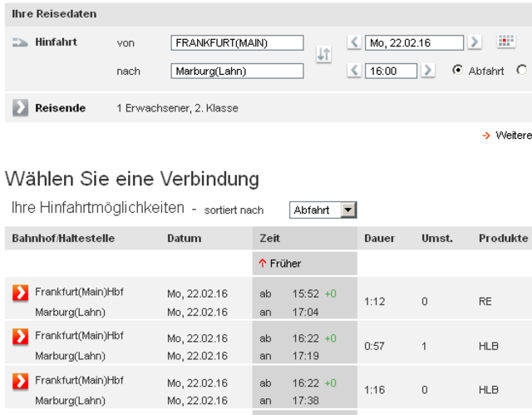Select the Abfahrt radio button
Image resolution: width=532 pixels, height=415 pixels.
coord(457,70)
